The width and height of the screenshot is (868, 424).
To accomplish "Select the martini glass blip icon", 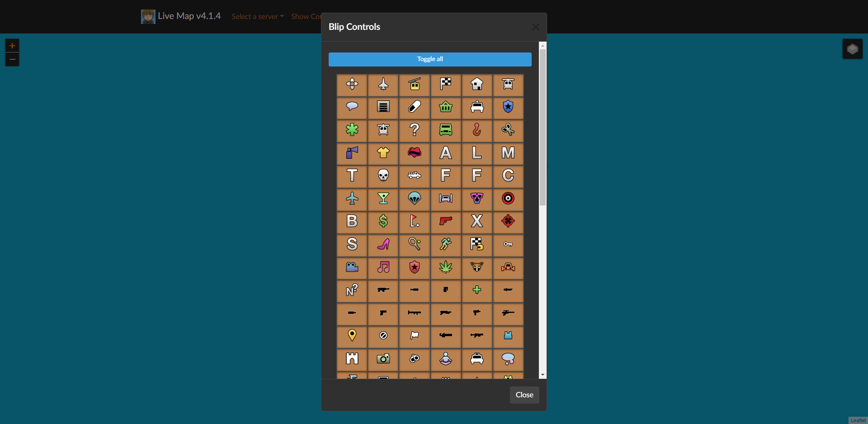I will 383,199.
